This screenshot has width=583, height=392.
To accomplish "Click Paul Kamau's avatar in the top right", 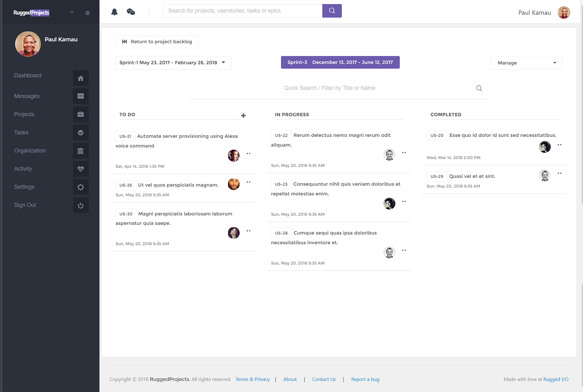I will click(x=564, y=12).
